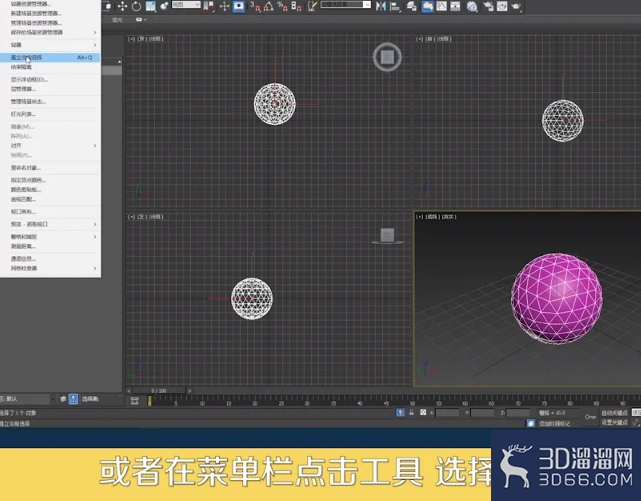Click Use Pivot Point Center icon

tap(208, 6)
